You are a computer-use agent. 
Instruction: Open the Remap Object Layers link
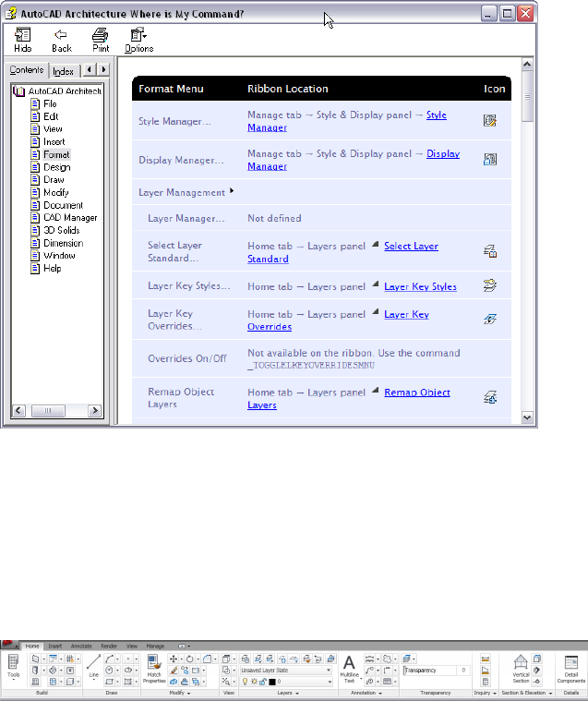(x=417, y=393)
